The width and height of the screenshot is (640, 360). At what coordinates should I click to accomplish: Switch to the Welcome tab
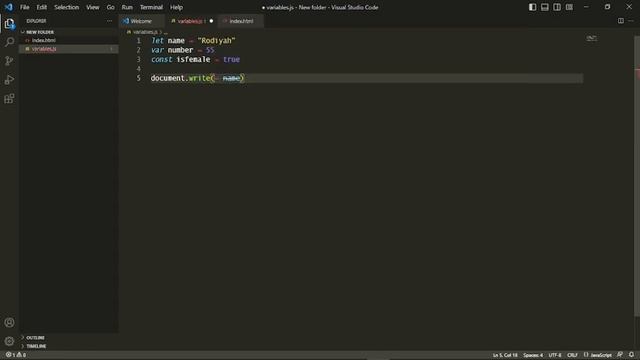(x=141, y=21)
